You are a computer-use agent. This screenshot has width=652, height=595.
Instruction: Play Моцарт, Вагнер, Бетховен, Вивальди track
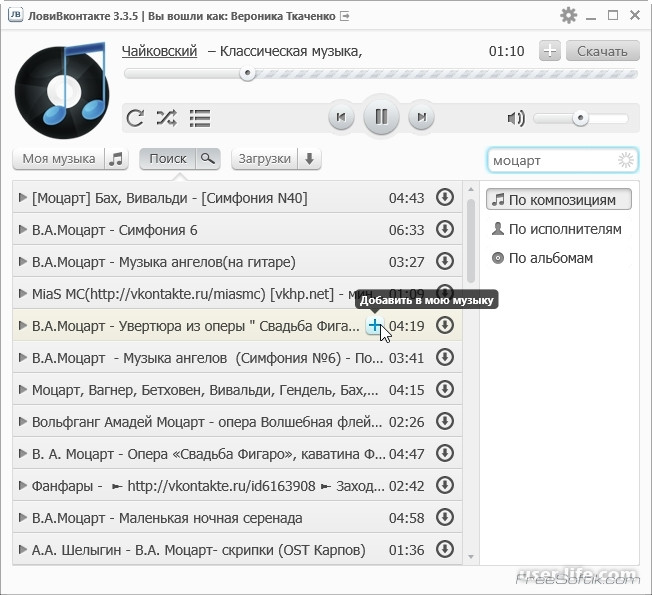(23, 390)
